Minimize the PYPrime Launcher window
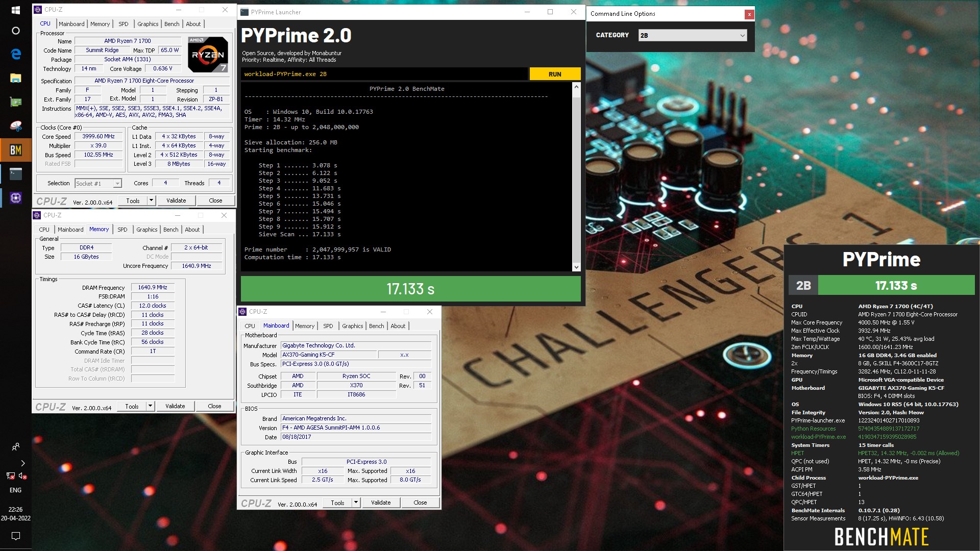The width and height of the screenshot is (980, 551). (x=527, y=12)
